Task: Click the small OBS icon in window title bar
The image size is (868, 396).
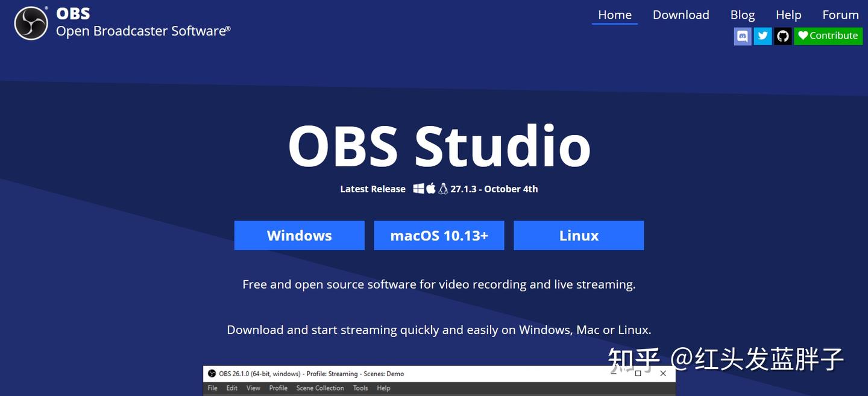Action: (212, 374)
